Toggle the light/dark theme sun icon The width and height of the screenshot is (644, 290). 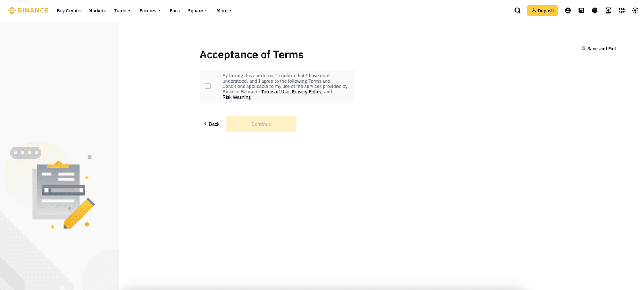coord(635,10)
